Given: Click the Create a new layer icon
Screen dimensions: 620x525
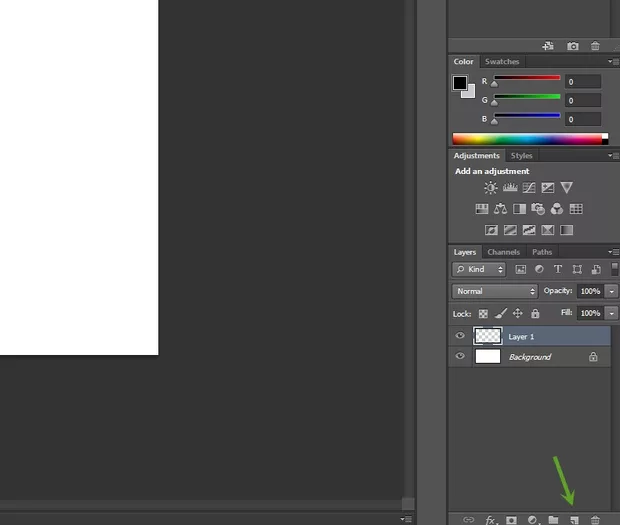Looking at the screenshot, I should point(575,520).
